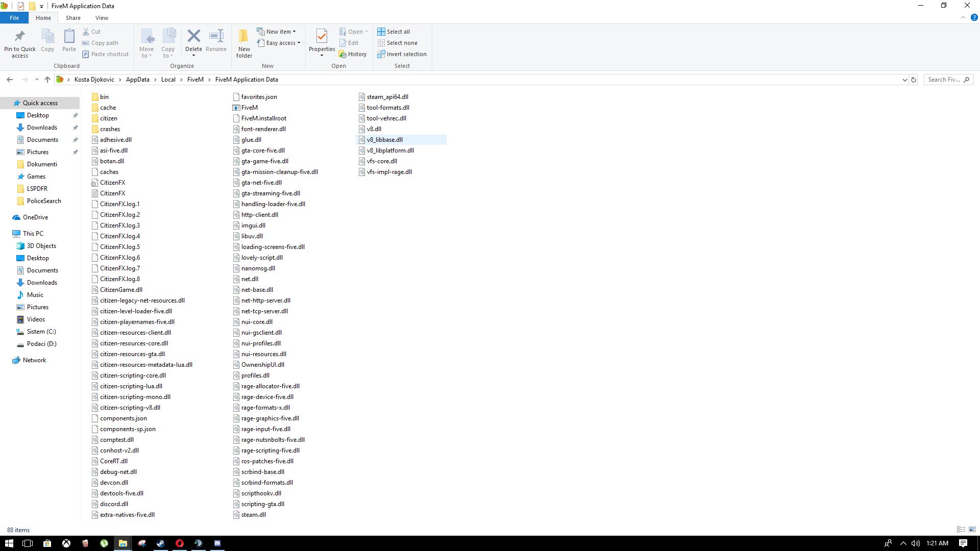Open Explorer help icon

[974, 17]
